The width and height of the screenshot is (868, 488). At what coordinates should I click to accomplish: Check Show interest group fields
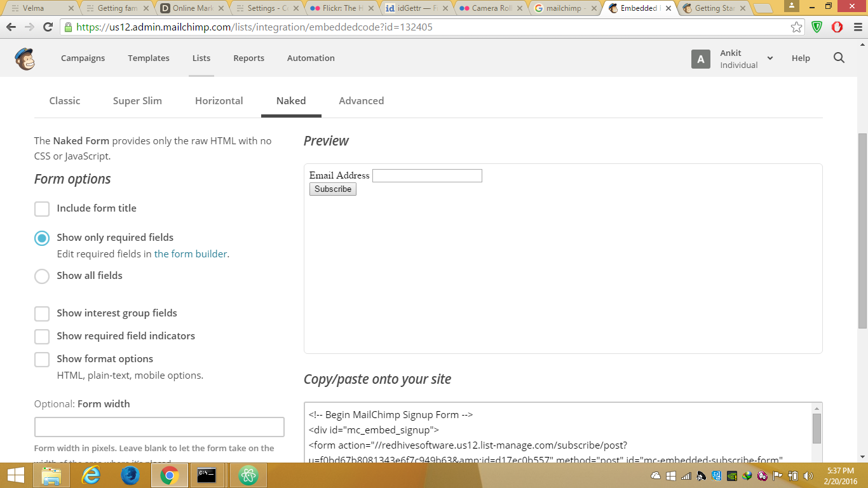[x=42, y=314]
